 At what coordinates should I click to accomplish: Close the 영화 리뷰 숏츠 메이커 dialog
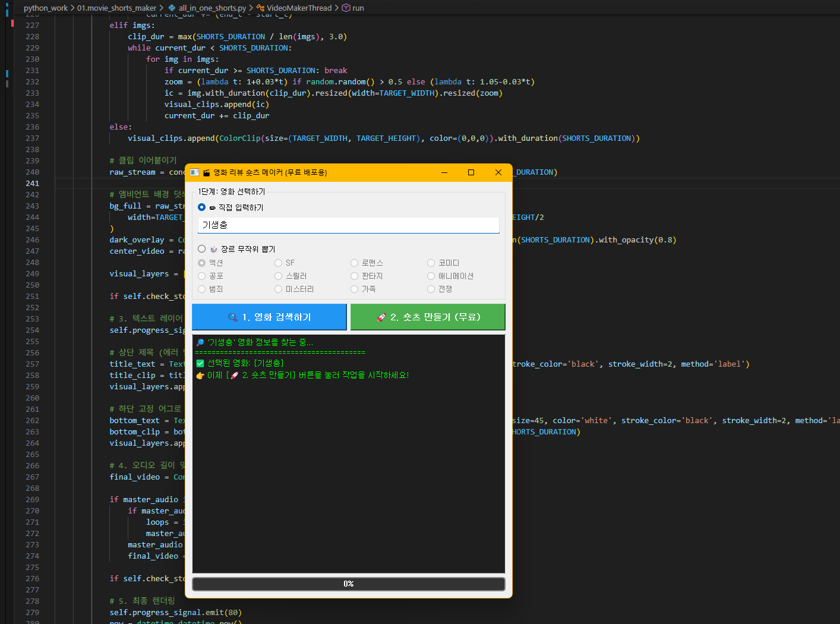coord(498,172)
